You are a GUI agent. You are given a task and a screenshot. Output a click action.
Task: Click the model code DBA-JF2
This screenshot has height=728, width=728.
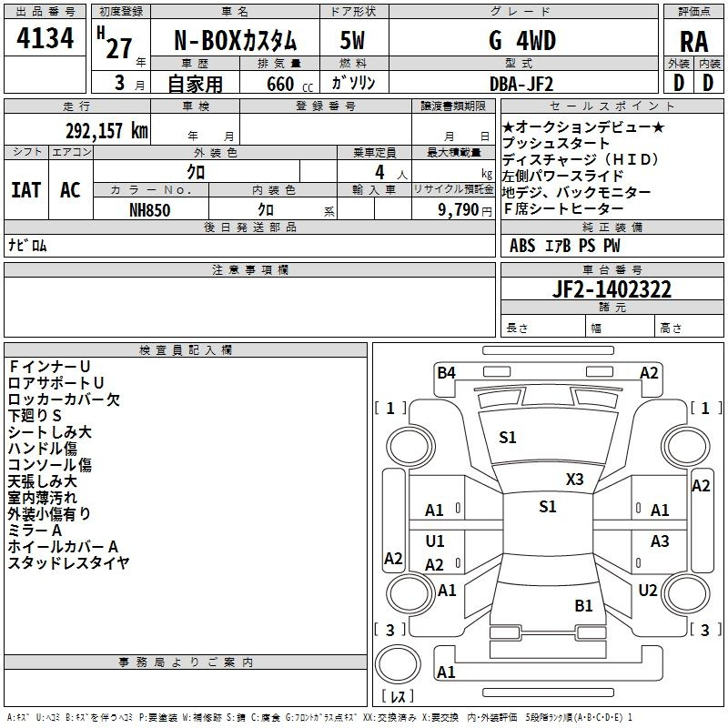click(x=521, y=83)
